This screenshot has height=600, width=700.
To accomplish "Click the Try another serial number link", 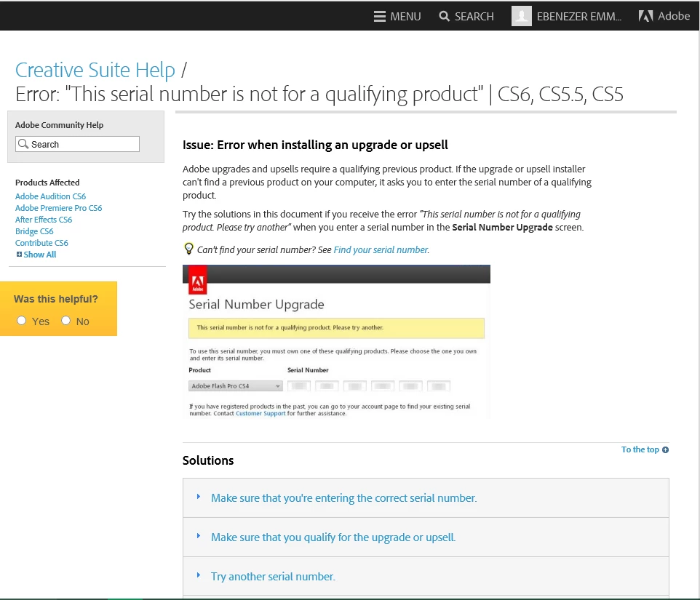I will (273, 576).
